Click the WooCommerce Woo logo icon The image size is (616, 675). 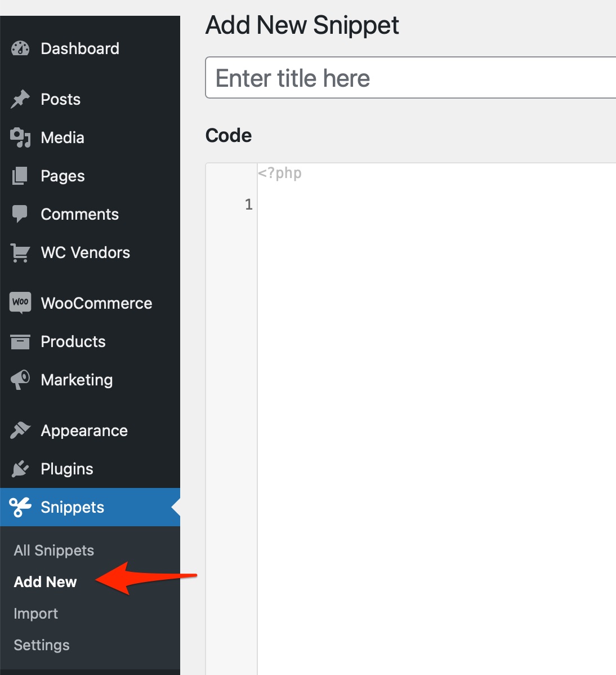click(x=20, y=303)
